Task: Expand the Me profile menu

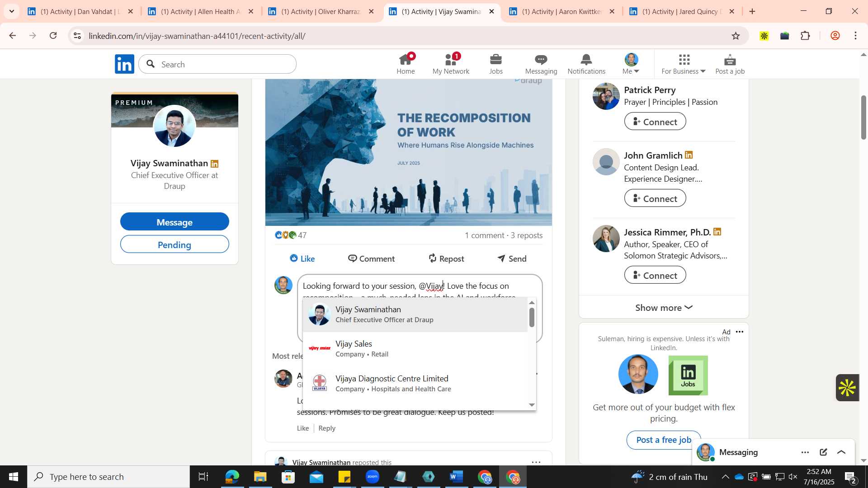Action: 631,64
